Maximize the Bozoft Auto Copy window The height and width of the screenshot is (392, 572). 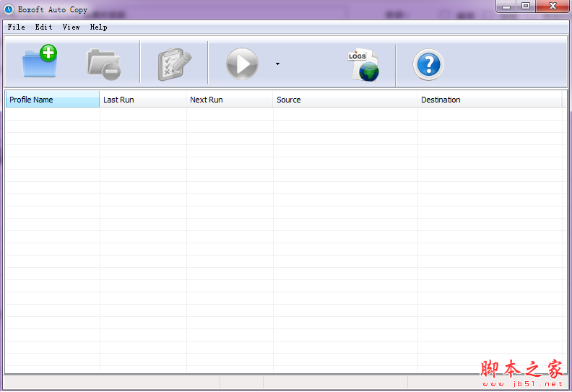(x=525, y=6)
